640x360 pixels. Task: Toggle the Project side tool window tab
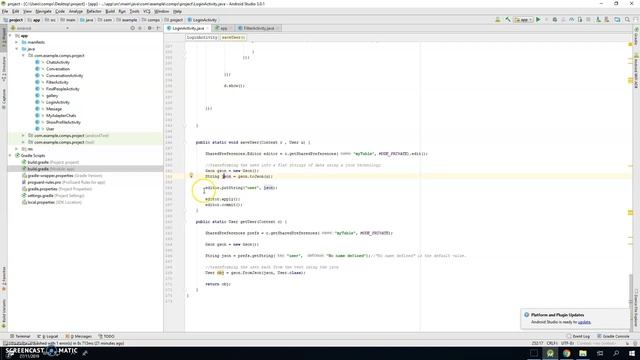(4, 38)
